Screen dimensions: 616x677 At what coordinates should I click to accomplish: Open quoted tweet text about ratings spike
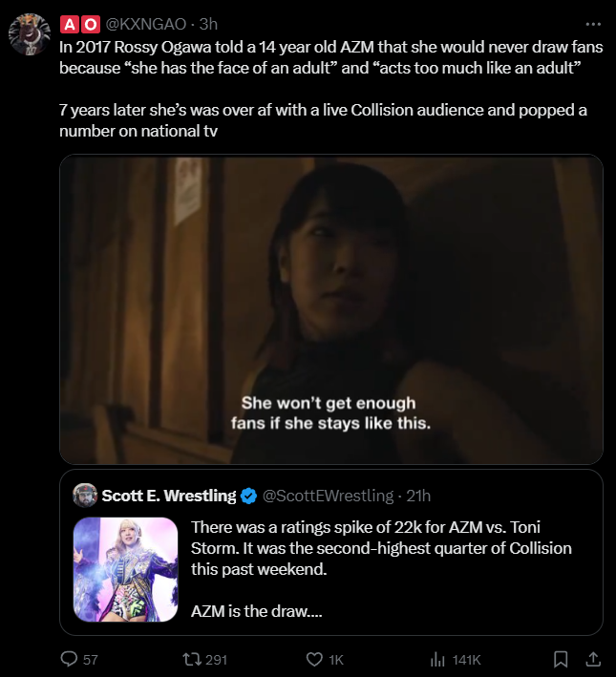[380, 548]
